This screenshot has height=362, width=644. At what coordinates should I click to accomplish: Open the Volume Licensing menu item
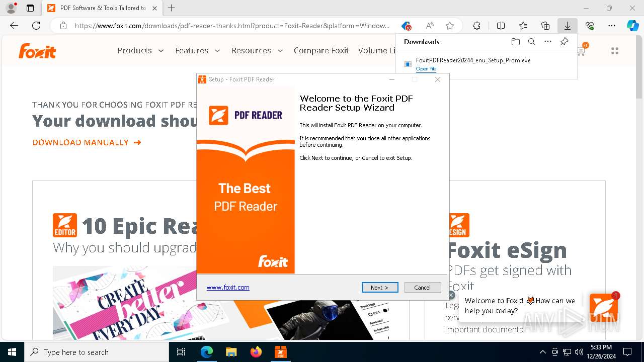pyautogui.click(x=377, y=50)
